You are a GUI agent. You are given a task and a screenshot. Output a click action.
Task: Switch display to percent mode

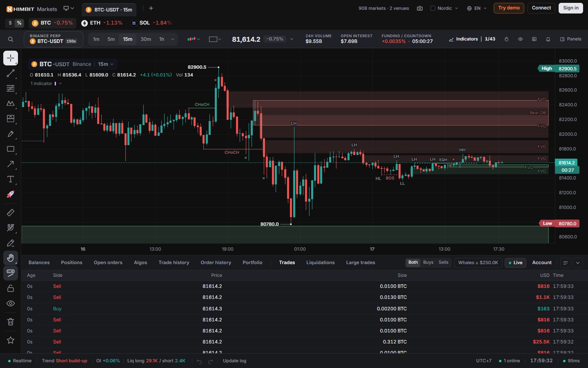[19, 23]
